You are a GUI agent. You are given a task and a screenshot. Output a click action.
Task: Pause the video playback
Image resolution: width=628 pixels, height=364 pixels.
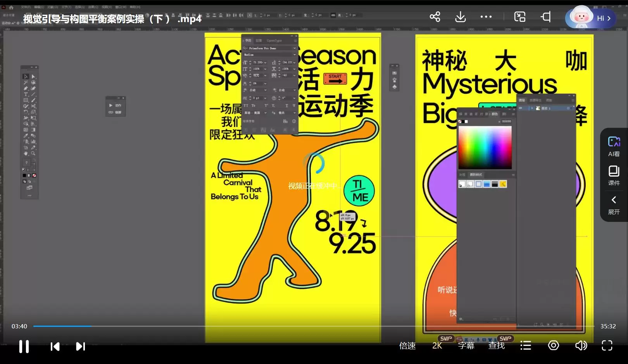coord(24,346)
